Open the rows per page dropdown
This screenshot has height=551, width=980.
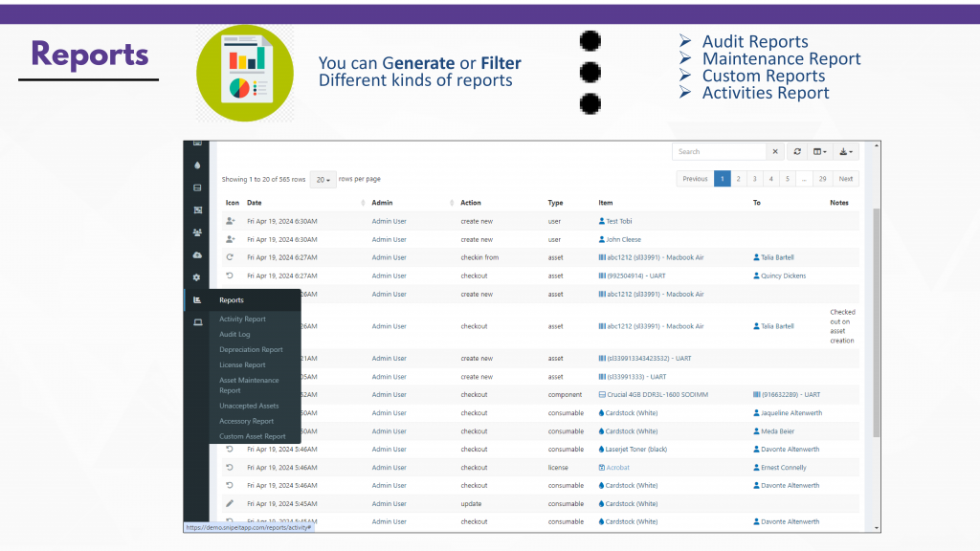pyautogui.click(x=323, y=179)
